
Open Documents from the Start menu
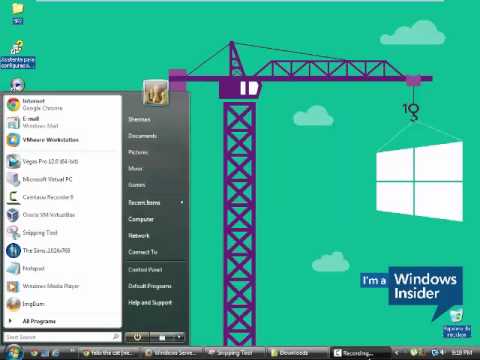pos(142,136)
